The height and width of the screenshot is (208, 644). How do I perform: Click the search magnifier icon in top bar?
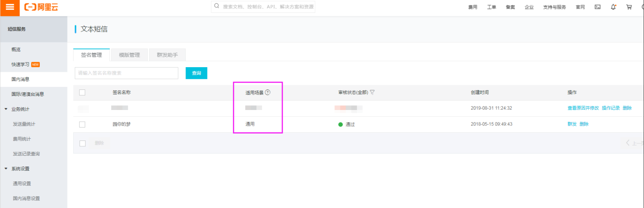pyautogui.click(x=217, y=6)
